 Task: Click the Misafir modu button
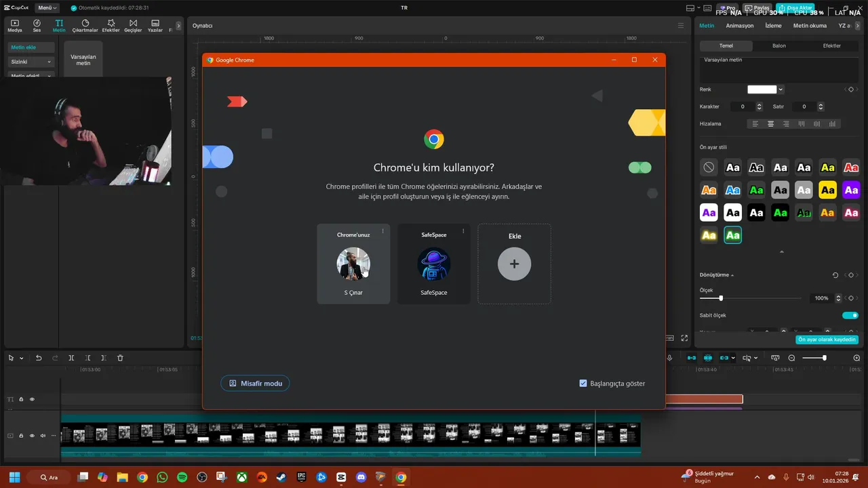pyautogui.click(x=255, y=384)
